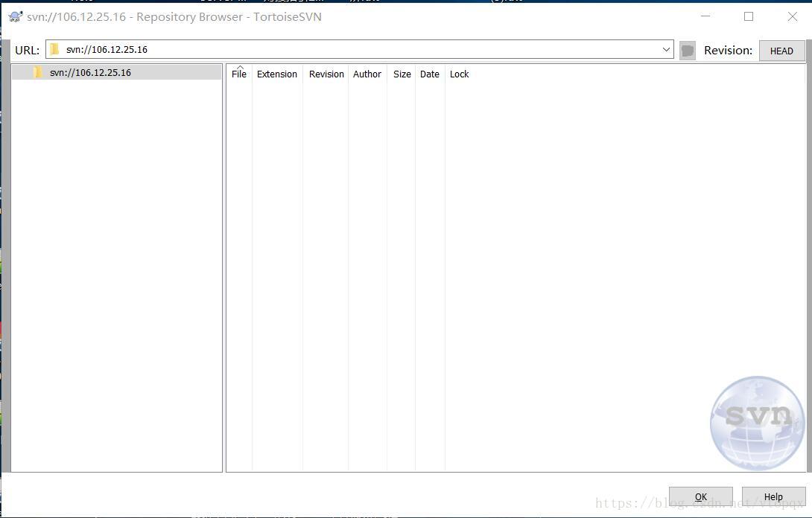
Task: Click the TortoiseSVN turtle title bar icon
Action: (x=16, y=16)
